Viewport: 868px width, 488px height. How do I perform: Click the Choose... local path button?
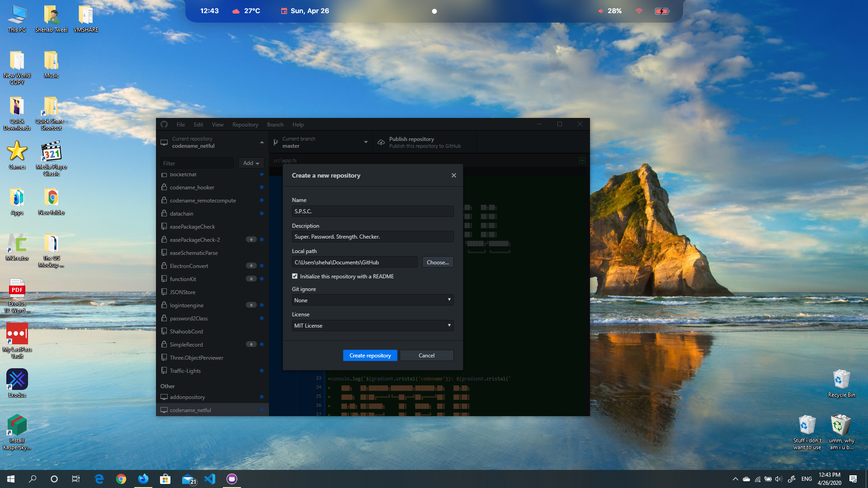point(437,262)
